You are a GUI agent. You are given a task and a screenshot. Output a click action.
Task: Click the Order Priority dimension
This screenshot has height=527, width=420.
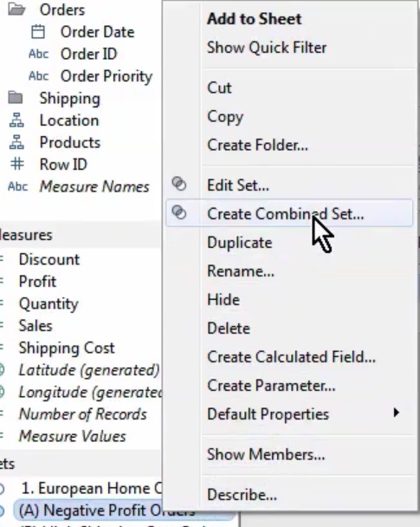point(107,76)
